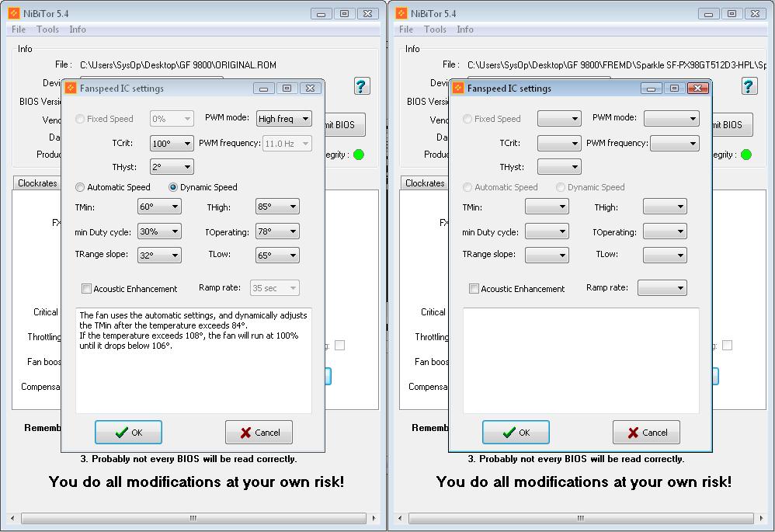
Task: Open THyst dropdown showing 2°
Action: (172, 167)
